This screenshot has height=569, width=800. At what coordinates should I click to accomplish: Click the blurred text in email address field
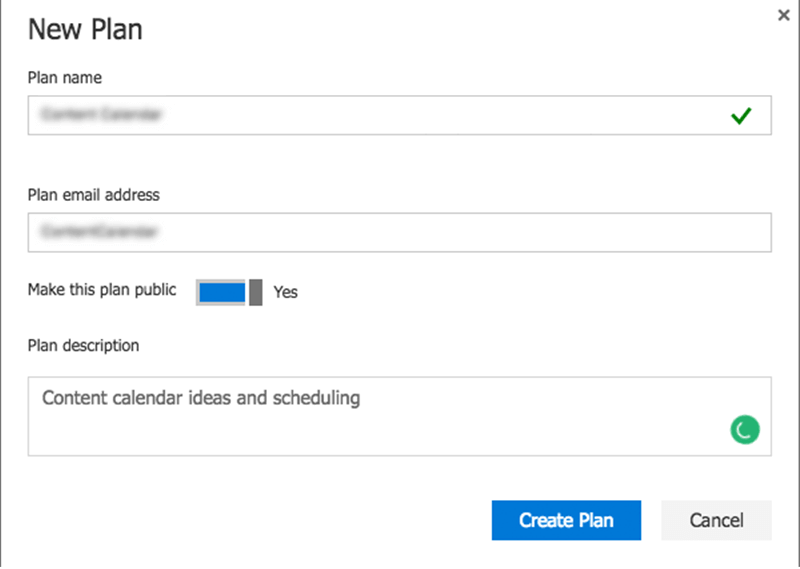click(99, 231)
